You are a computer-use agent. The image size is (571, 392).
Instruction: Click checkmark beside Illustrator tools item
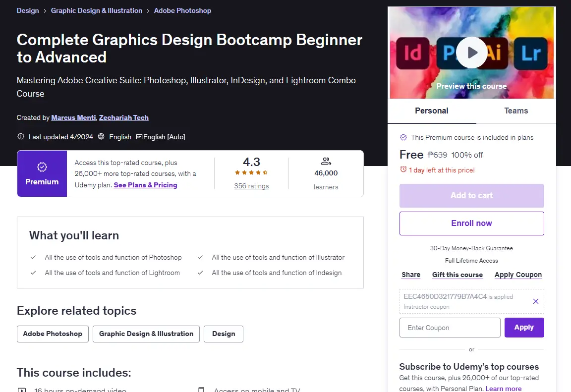click(200, 257)
